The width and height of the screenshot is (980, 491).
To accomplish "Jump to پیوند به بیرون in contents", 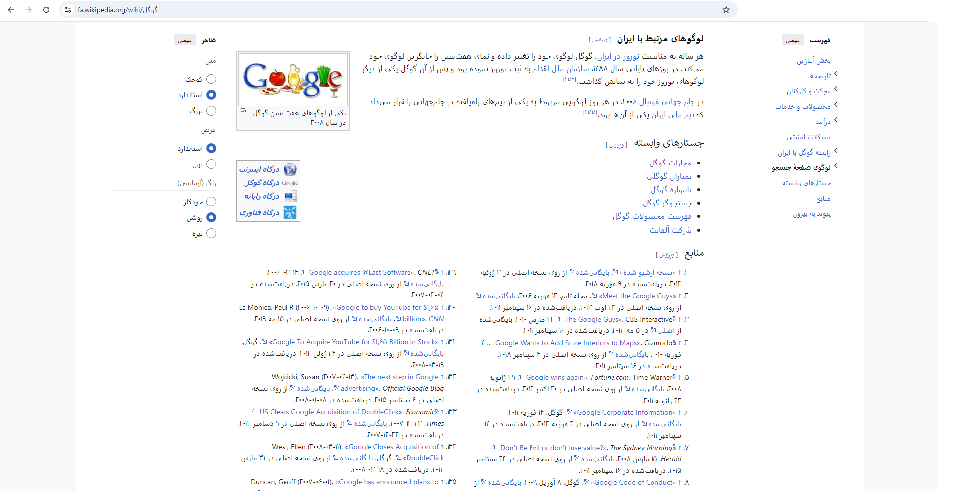I will 812,214.
